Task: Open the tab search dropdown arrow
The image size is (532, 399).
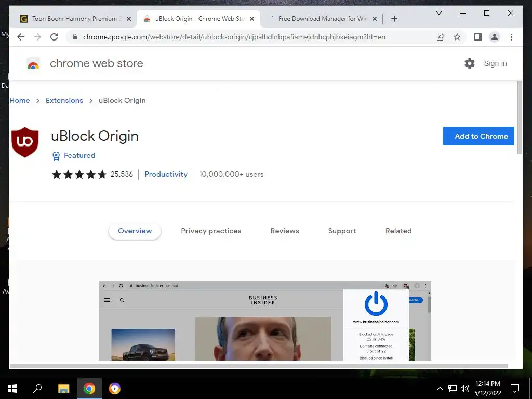Action: 438,13
